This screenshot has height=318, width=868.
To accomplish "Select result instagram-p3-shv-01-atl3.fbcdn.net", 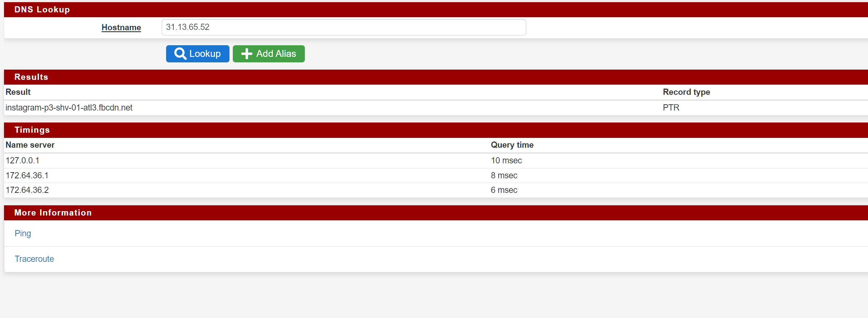I will tap(69, 108).
